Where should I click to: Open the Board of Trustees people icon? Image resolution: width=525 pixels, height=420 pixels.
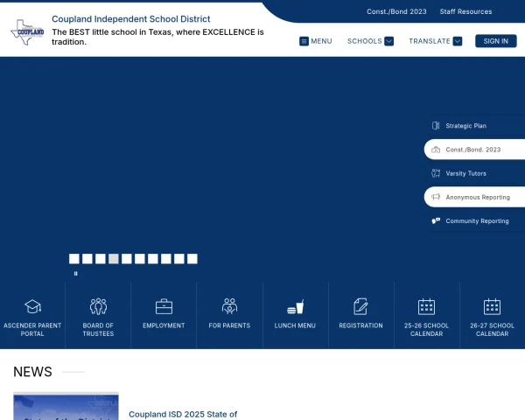pos(98,306)
